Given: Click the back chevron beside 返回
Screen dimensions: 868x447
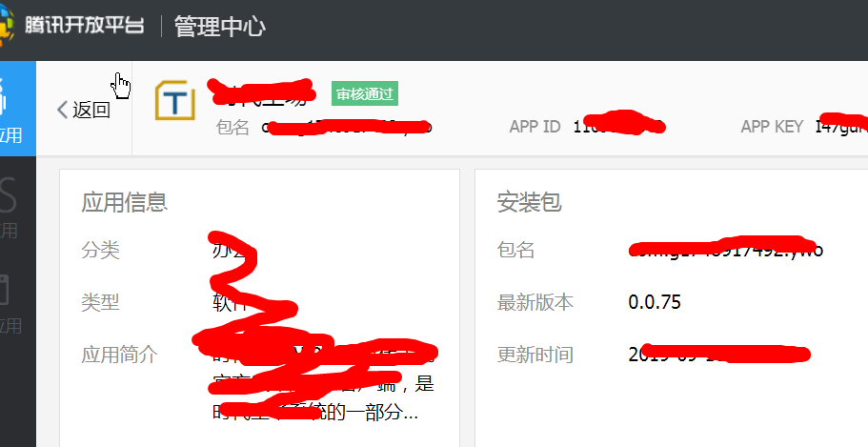Looking at the screenshot, I should 63,110.
